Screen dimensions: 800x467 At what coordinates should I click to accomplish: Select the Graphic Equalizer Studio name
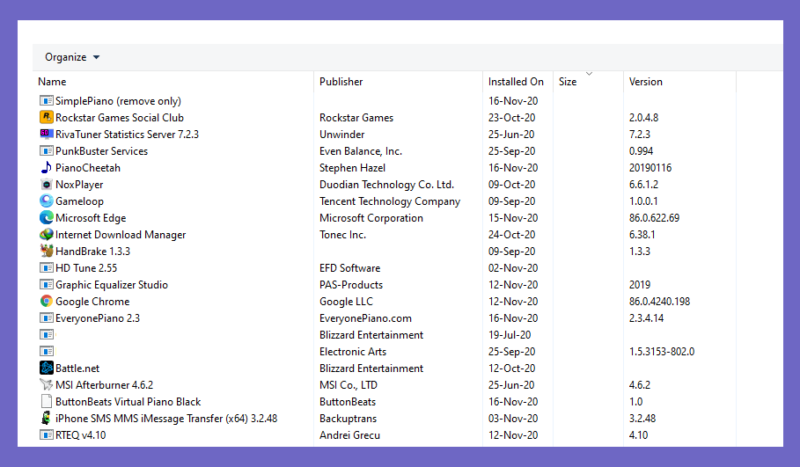click(x=112, y=285)
